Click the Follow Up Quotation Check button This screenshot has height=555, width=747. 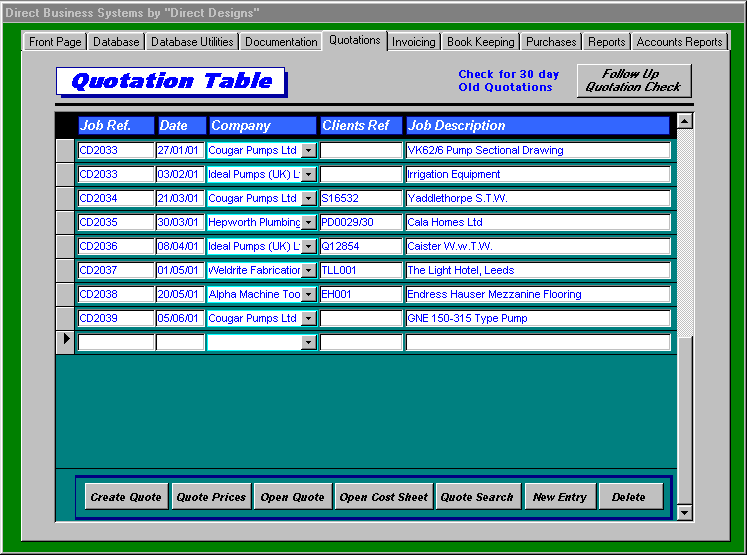633,81
